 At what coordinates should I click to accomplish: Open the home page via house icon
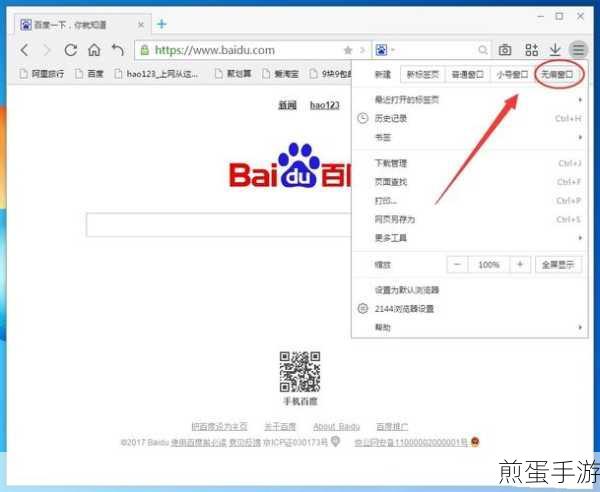pos(94,50)
